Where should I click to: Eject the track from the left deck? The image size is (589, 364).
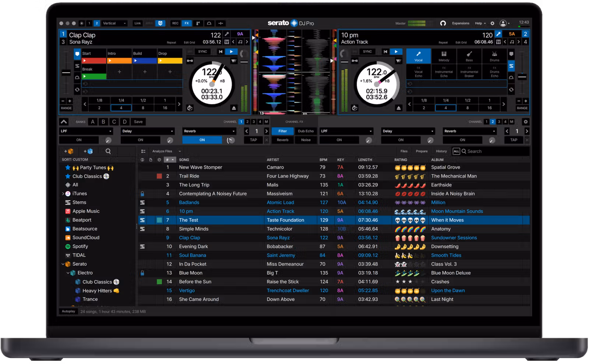point(234,108)
